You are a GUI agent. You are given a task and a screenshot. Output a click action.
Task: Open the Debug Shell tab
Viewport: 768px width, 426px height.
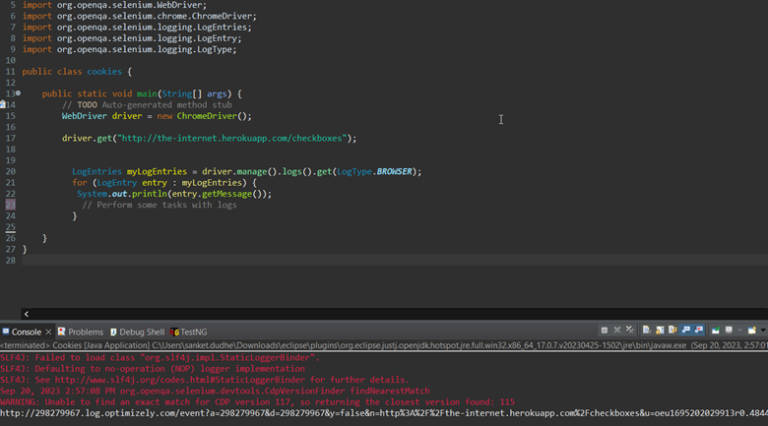pos(137,331)
